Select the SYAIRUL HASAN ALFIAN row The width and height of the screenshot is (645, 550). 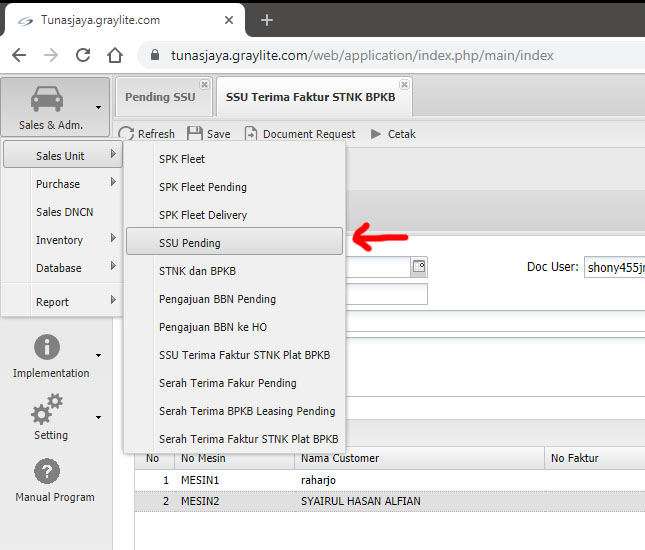coord(360,501)
